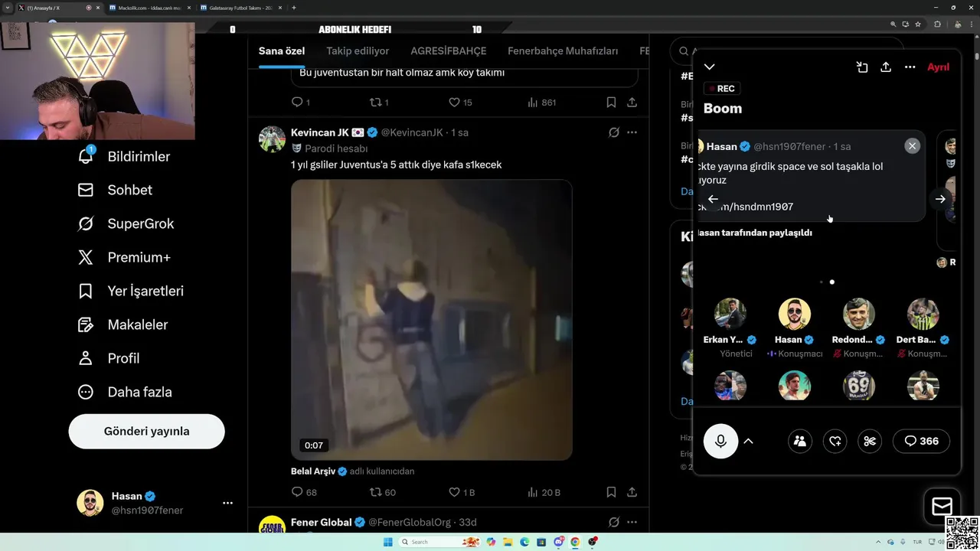The height and width of the screenshot is (551, 980).
Task: Switch to Mackolik.com browser tab
Action: 149,8
